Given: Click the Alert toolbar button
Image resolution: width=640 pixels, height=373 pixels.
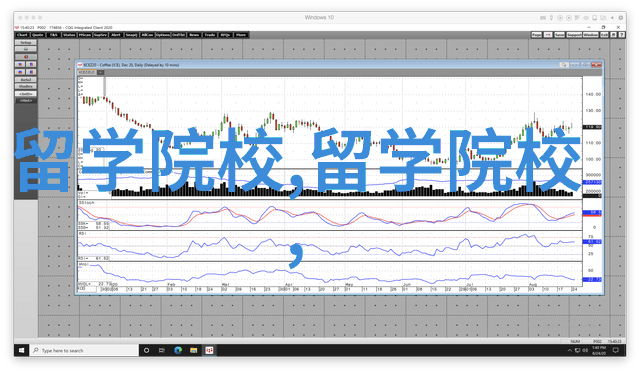Looking at the screenshot, I should click(x=116, y=35).
